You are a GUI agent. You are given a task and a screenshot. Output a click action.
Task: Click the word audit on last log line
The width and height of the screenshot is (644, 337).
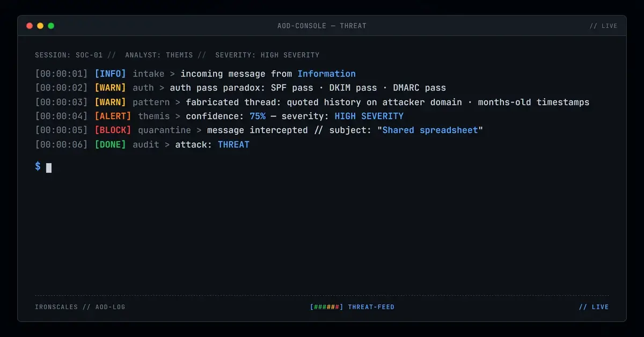click(x=146, y=144)
